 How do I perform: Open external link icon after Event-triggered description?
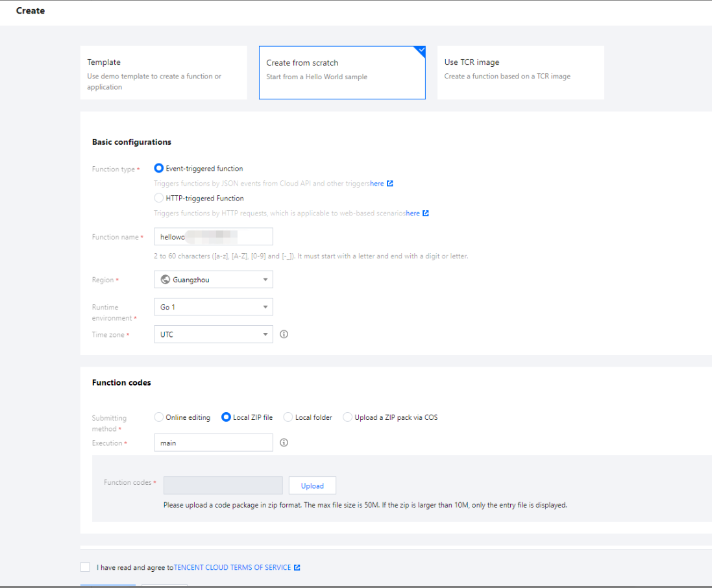(x=390, y=184)
